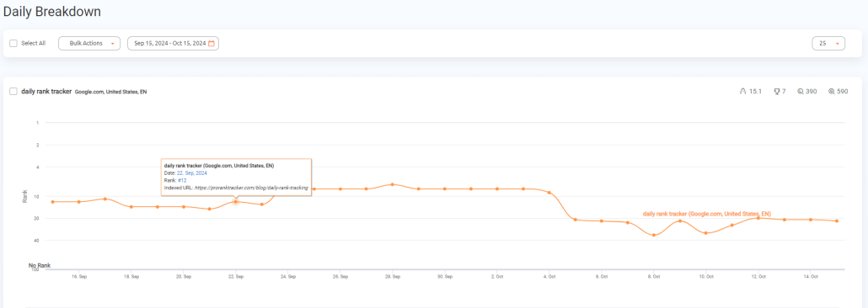Select the 12 Oct data point on chart
868x308 pixels.
tap(758, 219)
